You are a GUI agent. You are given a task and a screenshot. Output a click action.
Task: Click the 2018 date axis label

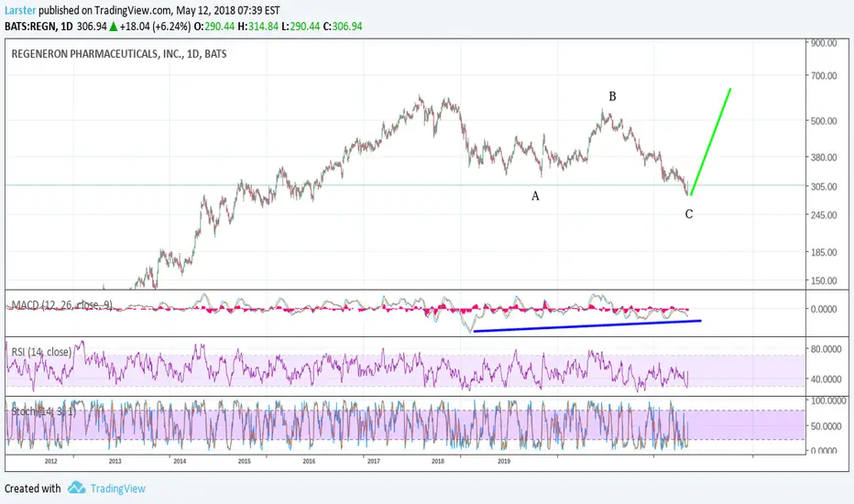pos(438,461)
